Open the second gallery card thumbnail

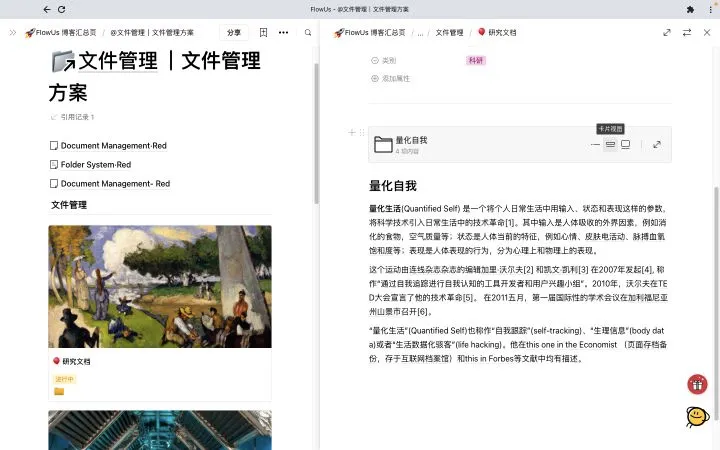(x=160, y=430)
